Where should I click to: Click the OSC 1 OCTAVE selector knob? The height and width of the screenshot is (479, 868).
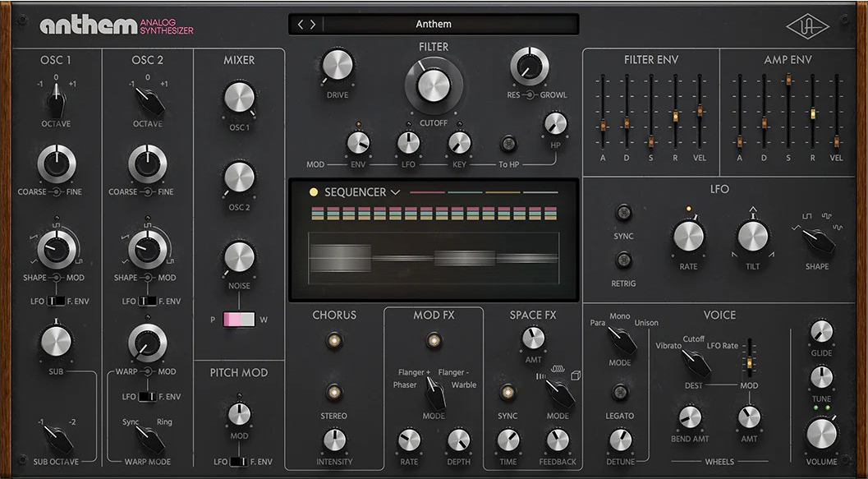pyautogui.click(x=56, y=100)
